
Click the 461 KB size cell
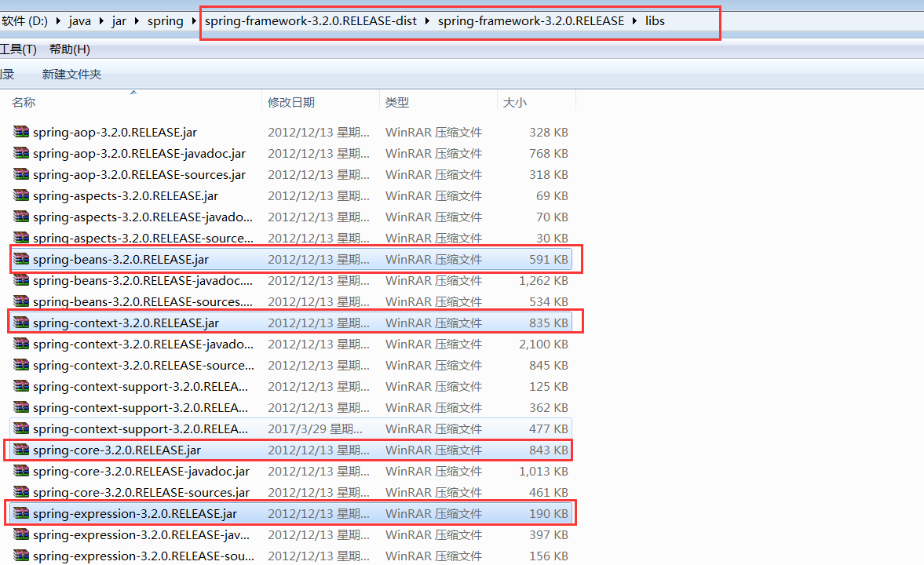[549, 493]
